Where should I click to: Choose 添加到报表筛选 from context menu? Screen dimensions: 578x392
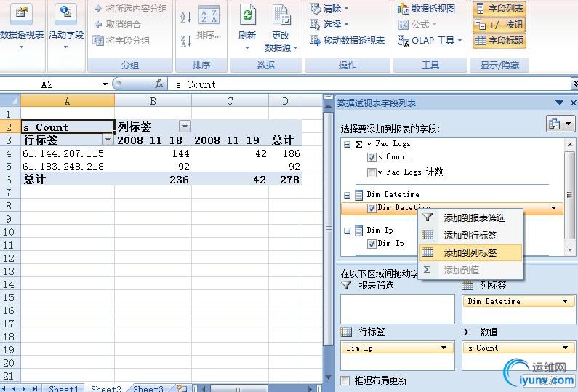click(x=470, y=217)
